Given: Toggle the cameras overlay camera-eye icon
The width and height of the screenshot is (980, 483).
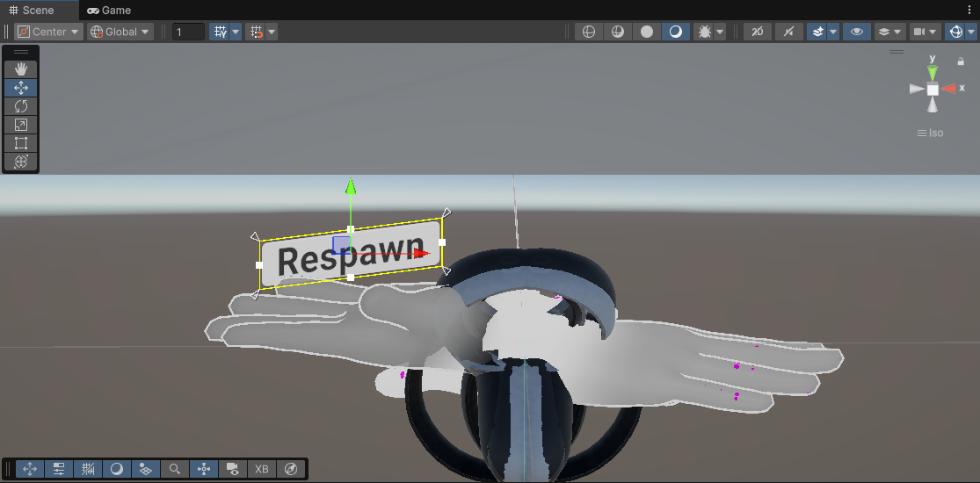Looking at the screenshot, I should tap(233, 469).
